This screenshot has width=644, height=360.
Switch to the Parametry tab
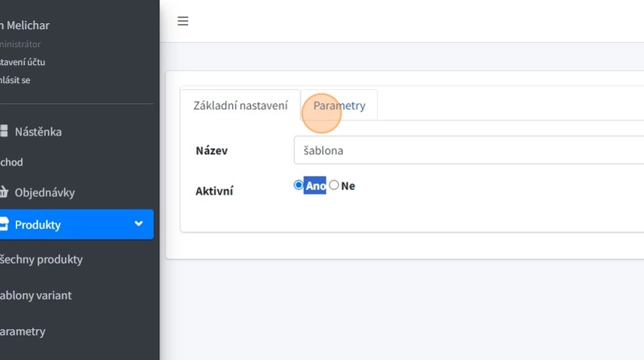[339, 106]
